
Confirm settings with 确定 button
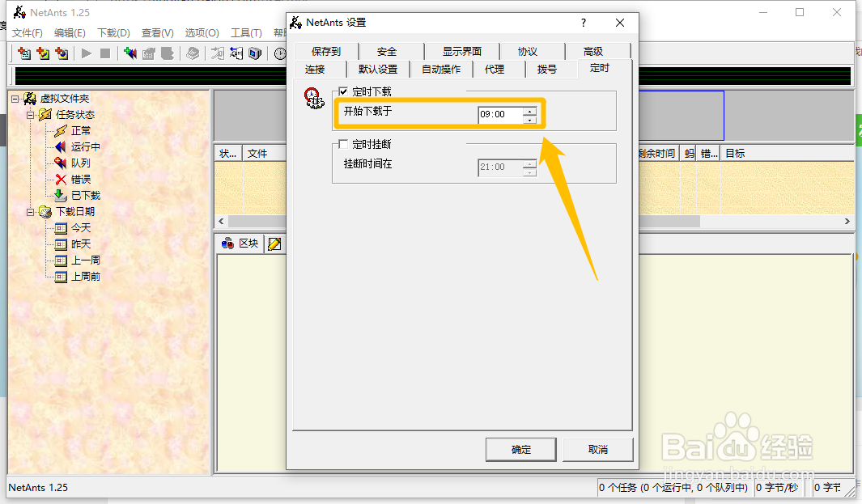point(521,450)
